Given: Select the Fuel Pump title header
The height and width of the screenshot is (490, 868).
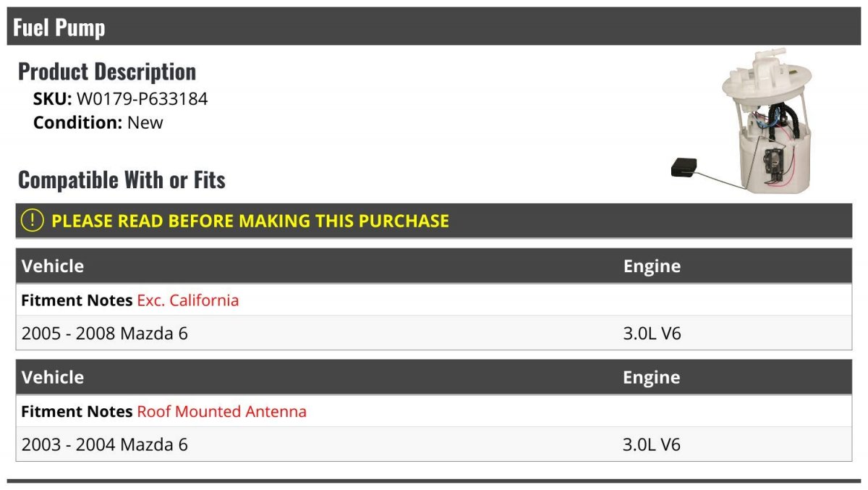Looking at the screenshot, I should tap(59, 28).
